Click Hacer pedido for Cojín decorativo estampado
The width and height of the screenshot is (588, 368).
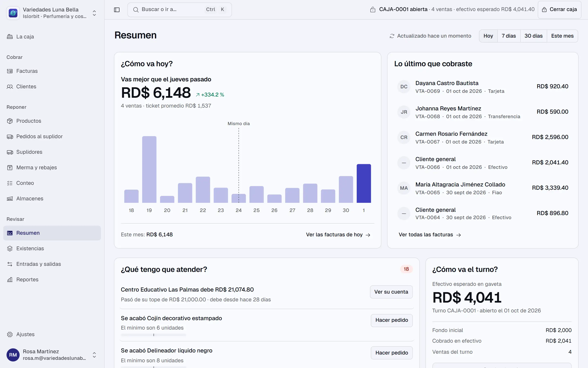pyautogui.click(x=392, y=320)
